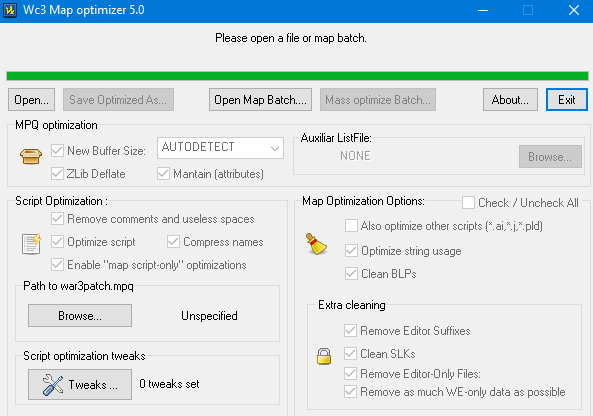The image size is (593, 416).
Task: Click the MPQ optimization box icon
Action: coord(31,156)
